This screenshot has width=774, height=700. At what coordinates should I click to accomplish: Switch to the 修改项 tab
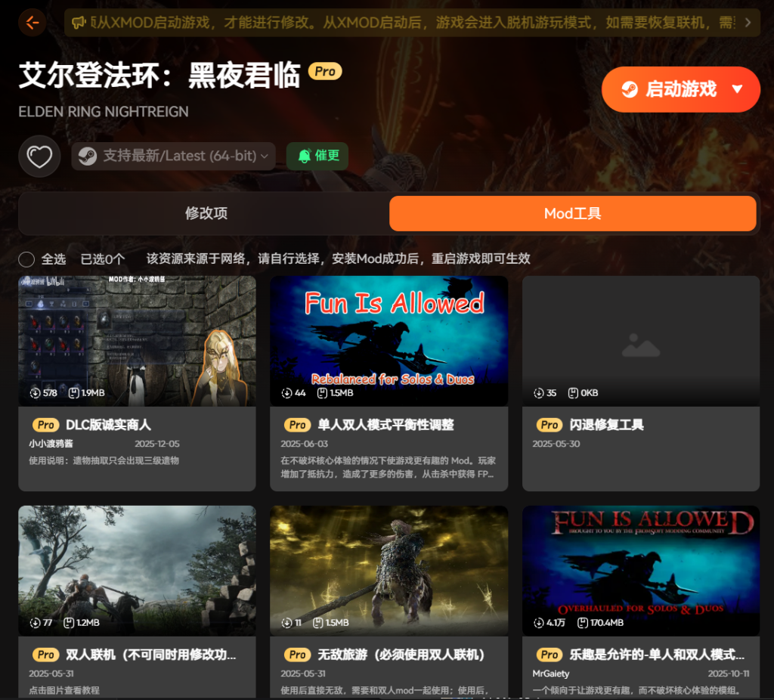[x=206, y=213]
